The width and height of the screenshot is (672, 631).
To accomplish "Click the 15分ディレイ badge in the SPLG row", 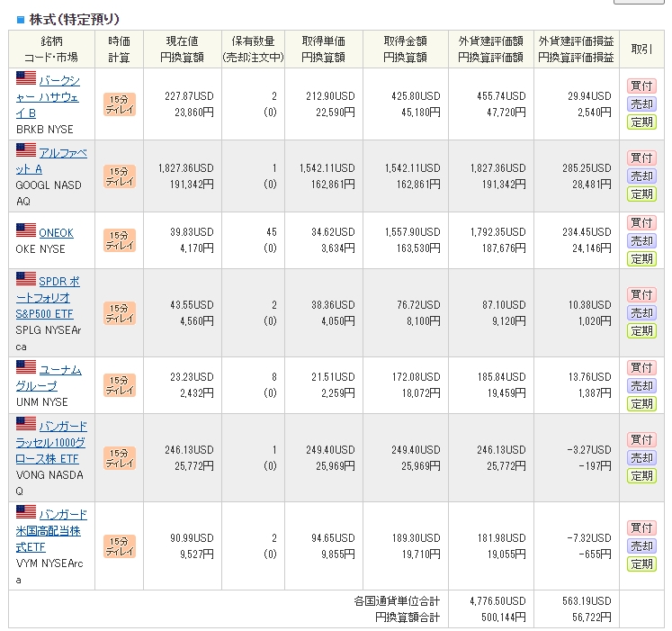I will pyautogui.click(x=120, y=312).
